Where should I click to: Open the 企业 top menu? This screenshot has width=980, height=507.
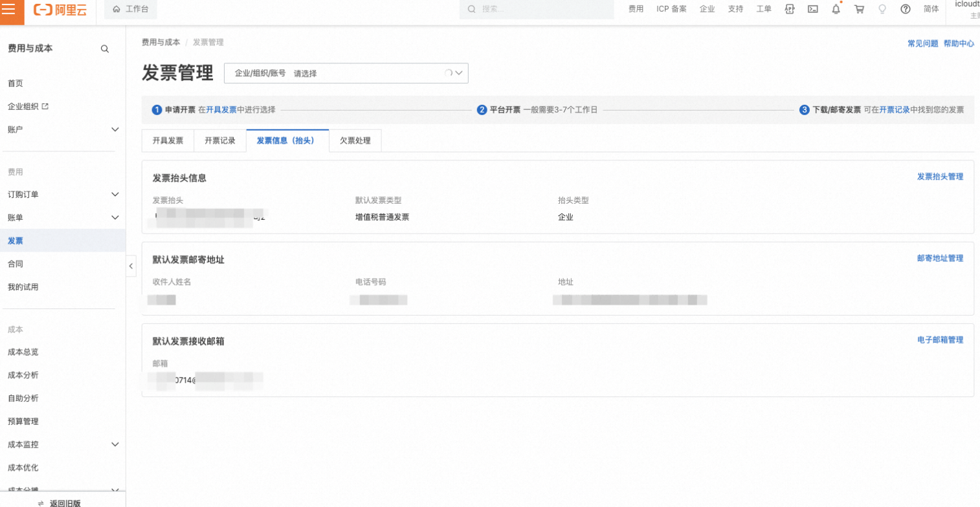click(x=707, y=9)
